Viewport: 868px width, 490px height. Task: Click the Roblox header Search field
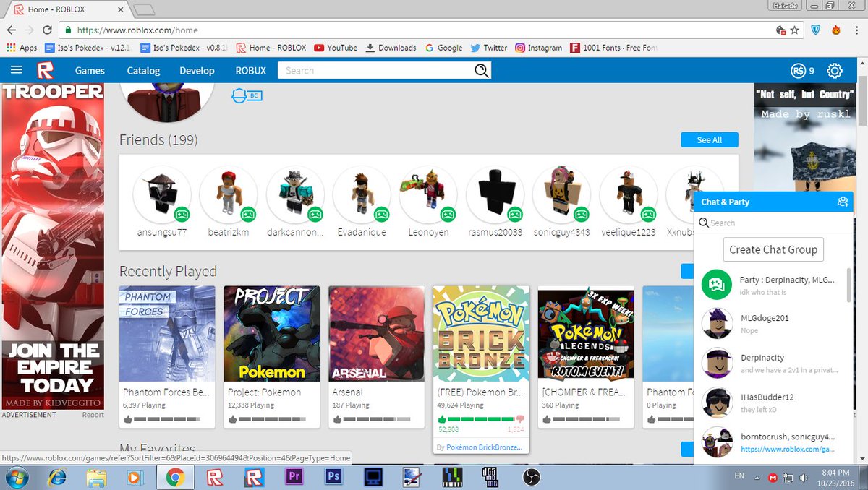pos(376,70)
